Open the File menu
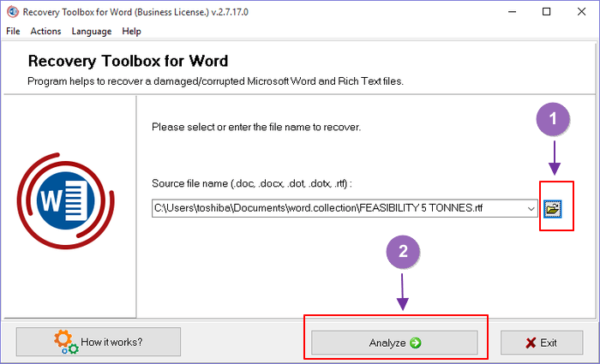 [13, 32]
